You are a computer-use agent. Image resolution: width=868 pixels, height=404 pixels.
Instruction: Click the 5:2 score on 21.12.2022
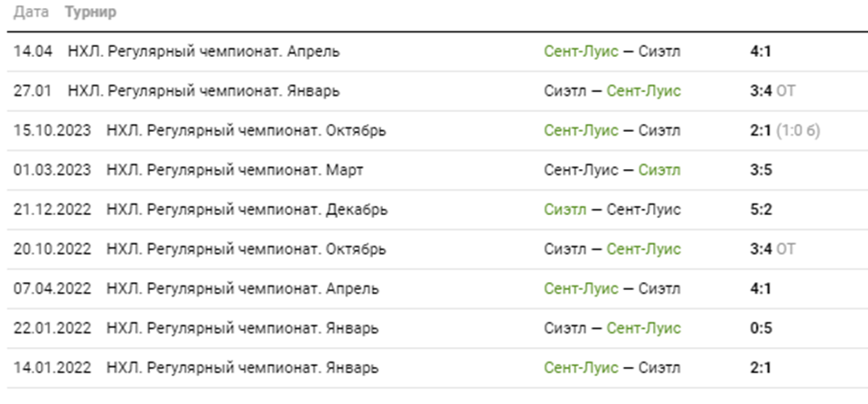tap(760, 210)
